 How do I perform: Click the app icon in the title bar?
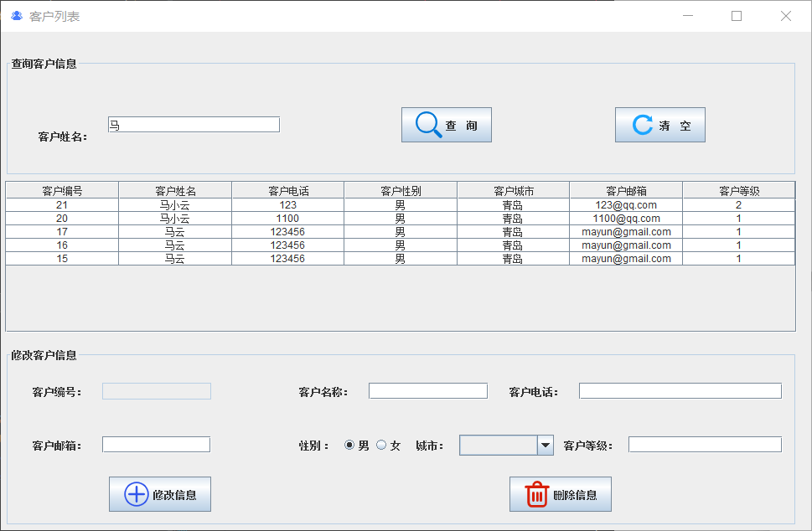click(17, 16)
